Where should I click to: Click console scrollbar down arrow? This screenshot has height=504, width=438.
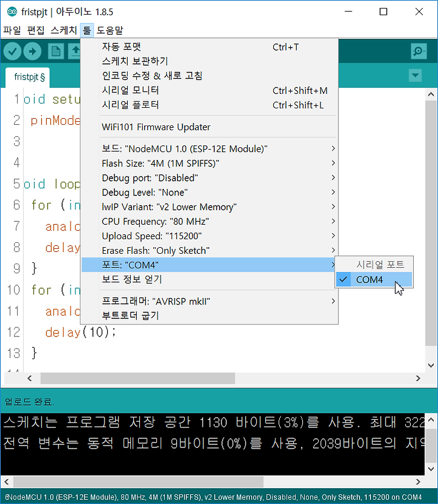click(x=431, y=469)
